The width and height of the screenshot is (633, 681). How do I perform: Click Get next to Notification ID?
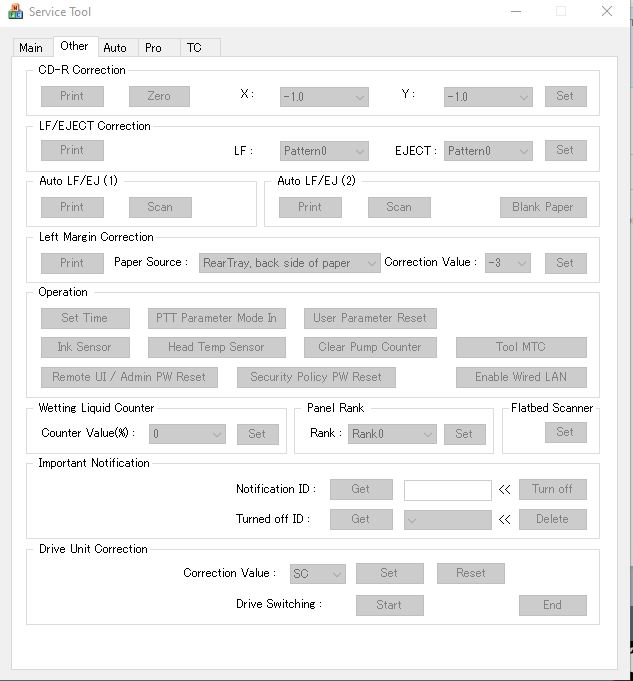[x=361, y=489]
